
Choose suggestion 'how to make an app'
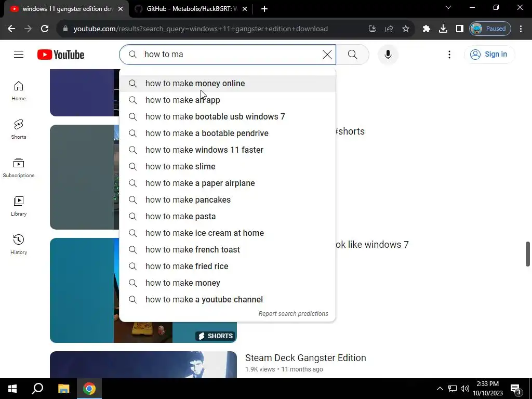[x=228, y=100]
